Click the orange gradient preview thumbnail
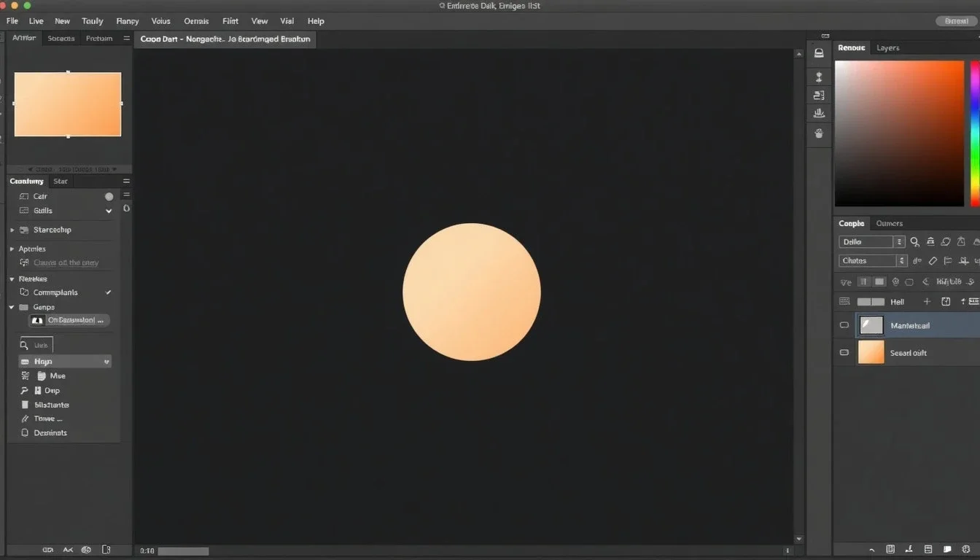Viewport: 980px width, 560px height. pyautogui.click(x=68, y=104)
